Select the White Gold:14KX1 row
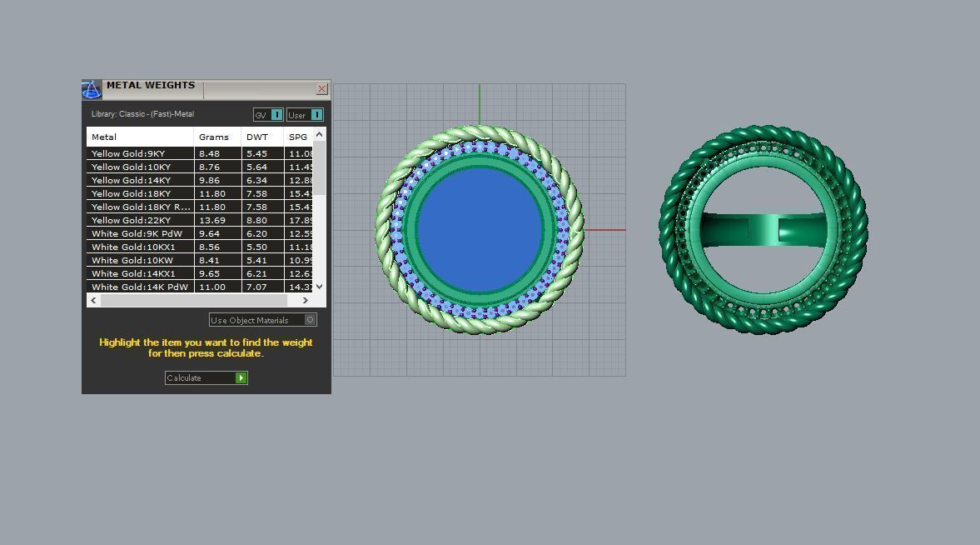This screenshot has height=545, width=980. pyautogui.click(x=200, y=273)
